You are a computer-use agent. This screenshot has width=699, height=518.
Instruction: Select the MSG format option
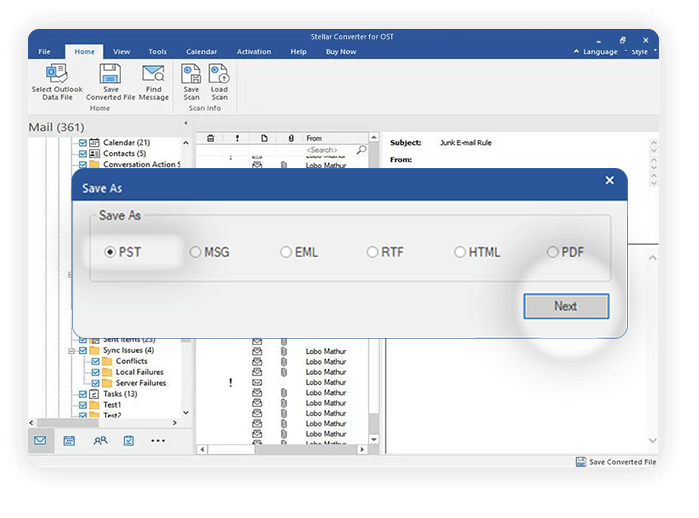click(x=195, y=252)
